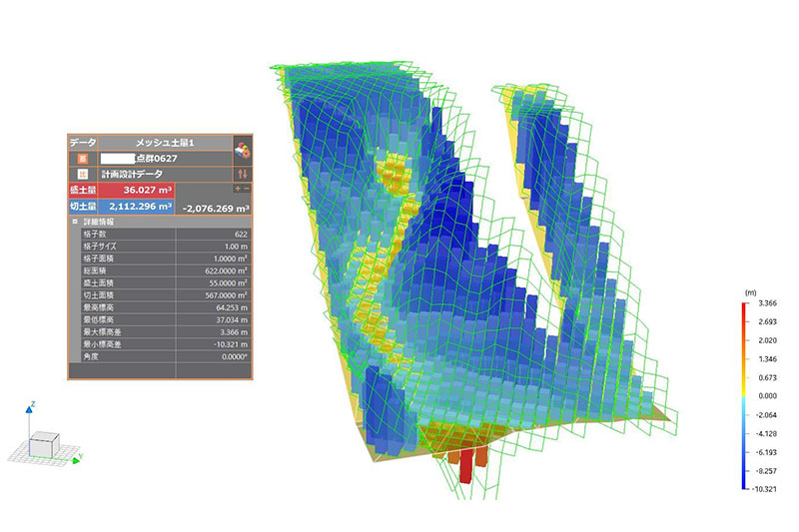Click the blue 切土量 cut volume label
799x532 pixels.
pyautogui.click(x=80, y=206)
